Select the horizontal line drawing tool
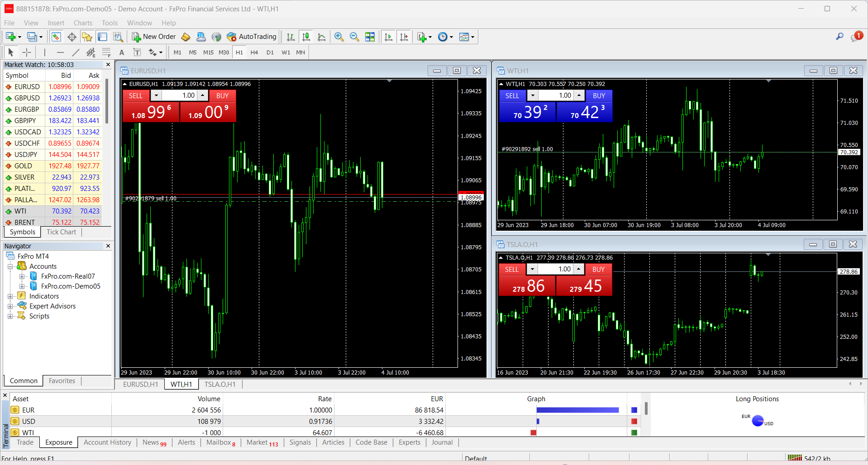Image resolution: width=868 pixels, height=465 pixels. [x=60, y=52]
